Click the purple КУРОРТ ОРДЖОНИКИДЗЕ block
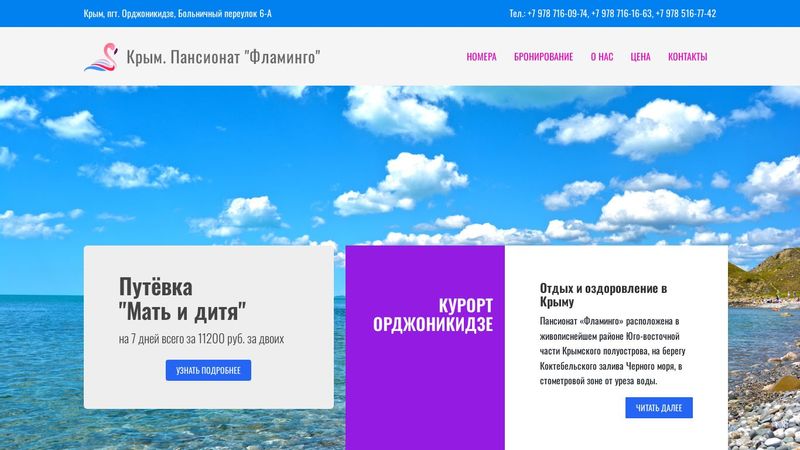 [425, 347]
